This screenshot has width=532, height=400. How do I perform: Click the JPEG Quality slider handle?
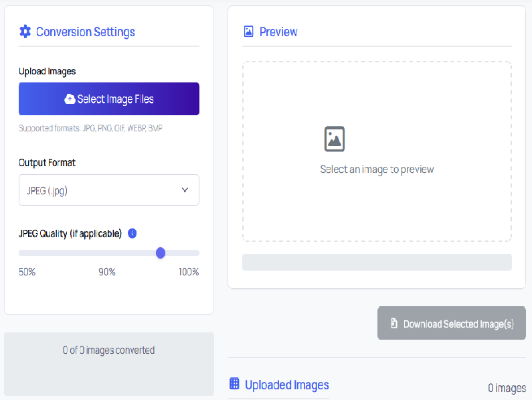[161, 253]
